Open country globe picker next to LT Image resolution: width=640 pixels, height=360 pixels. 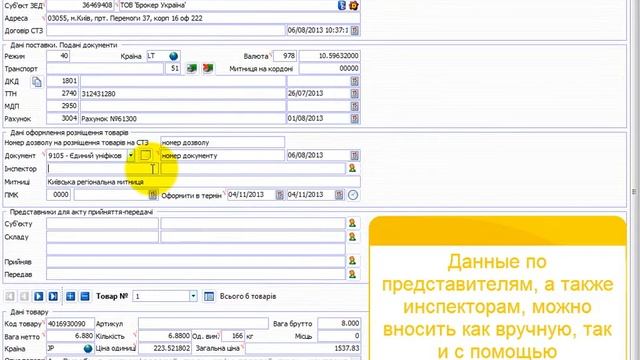pyautogui.click(x=173, y=56)
